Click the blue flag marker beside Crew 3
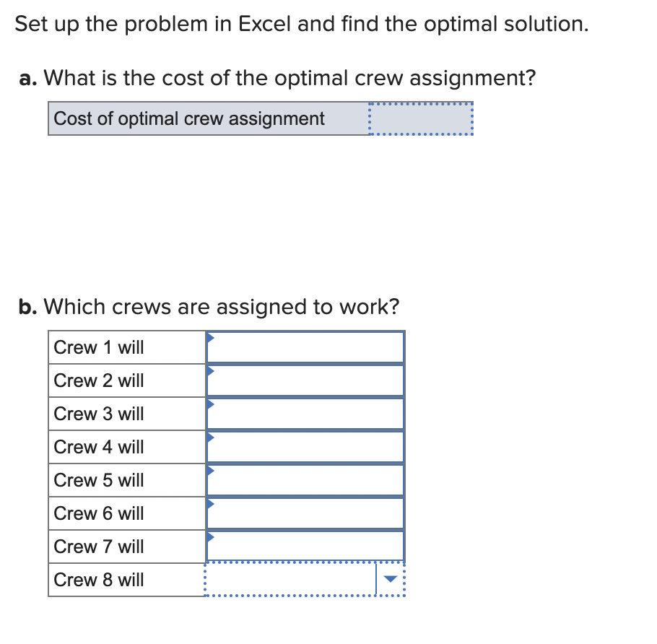Screen dimensions: 657x644 209,403
